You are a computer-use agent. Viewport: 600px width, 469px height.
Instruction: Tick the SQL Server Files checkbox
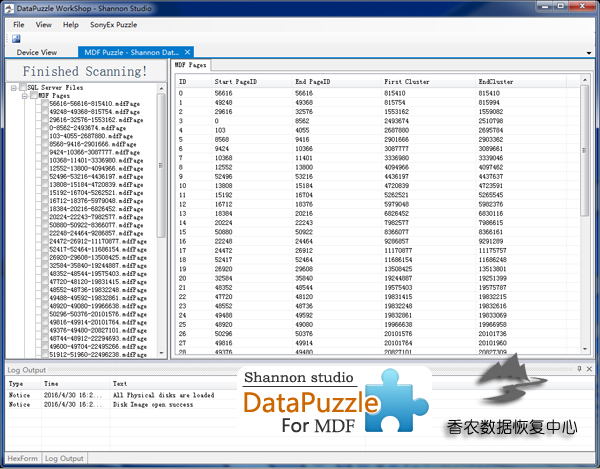pos(21,88)
